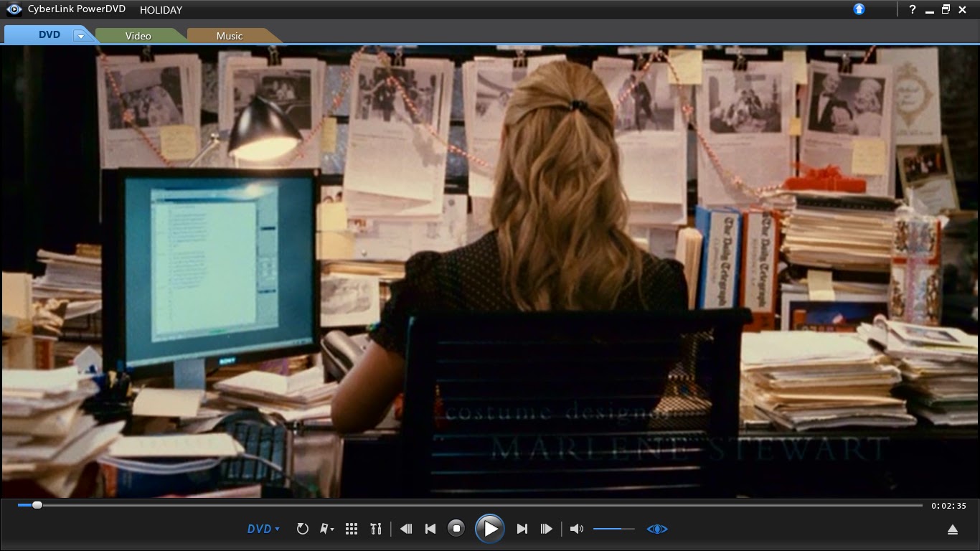Expand the DVD tab dropdown arrow
Image resolution: width=980 pixels, height=551 pixels.
[x=81, y=36]
